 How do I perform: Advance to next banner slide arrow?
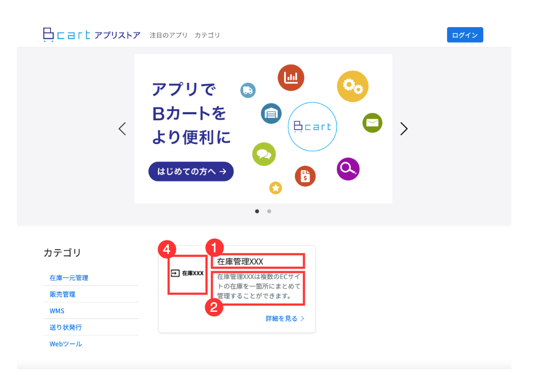404,129
